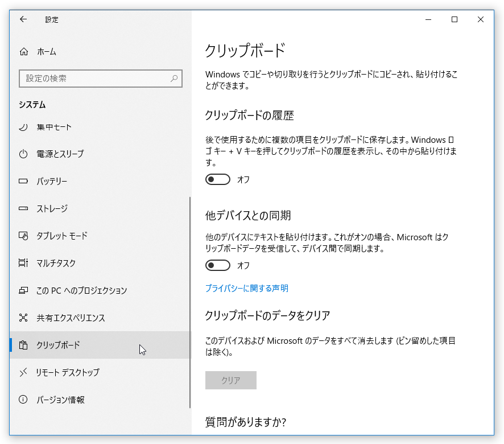Maximize the settings window
504x444 pixels.
[x=455, y=19]
